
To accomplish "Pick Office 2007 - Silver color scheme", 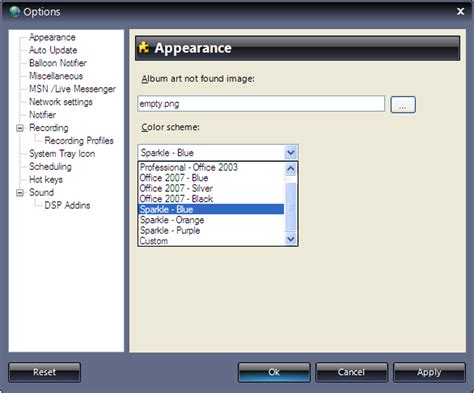I will pos(211,188).
